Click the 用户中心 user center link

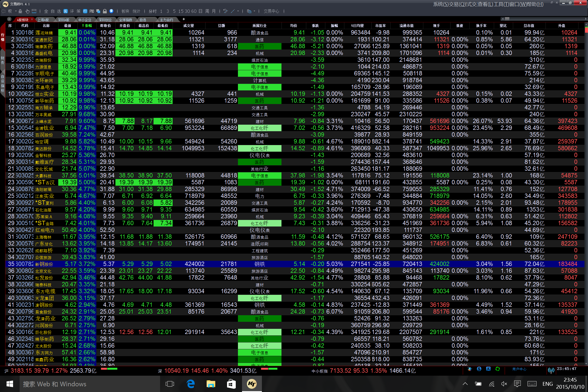519,369
